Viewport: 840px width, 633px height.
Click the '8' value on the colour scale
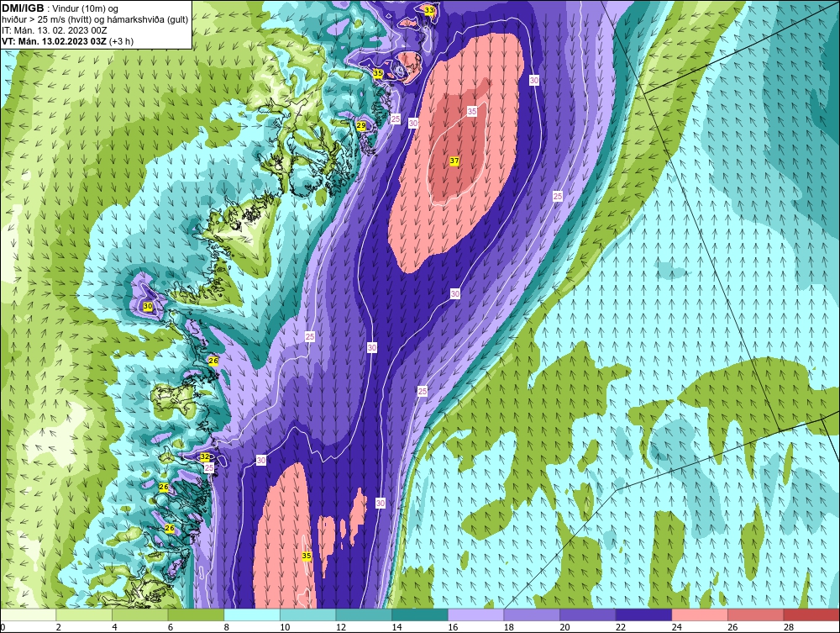[227, 627]
